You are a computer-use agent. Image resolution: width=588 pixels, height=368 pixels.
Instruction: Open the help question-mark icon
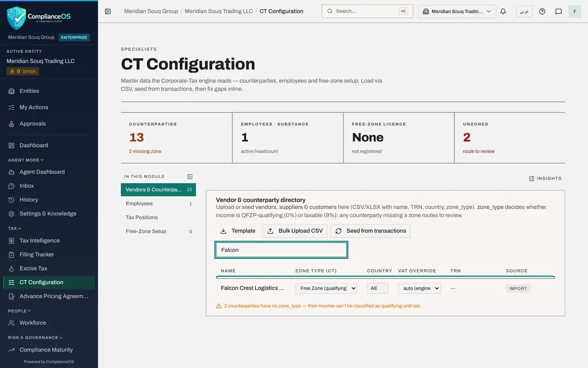click(x=542, y=11)
